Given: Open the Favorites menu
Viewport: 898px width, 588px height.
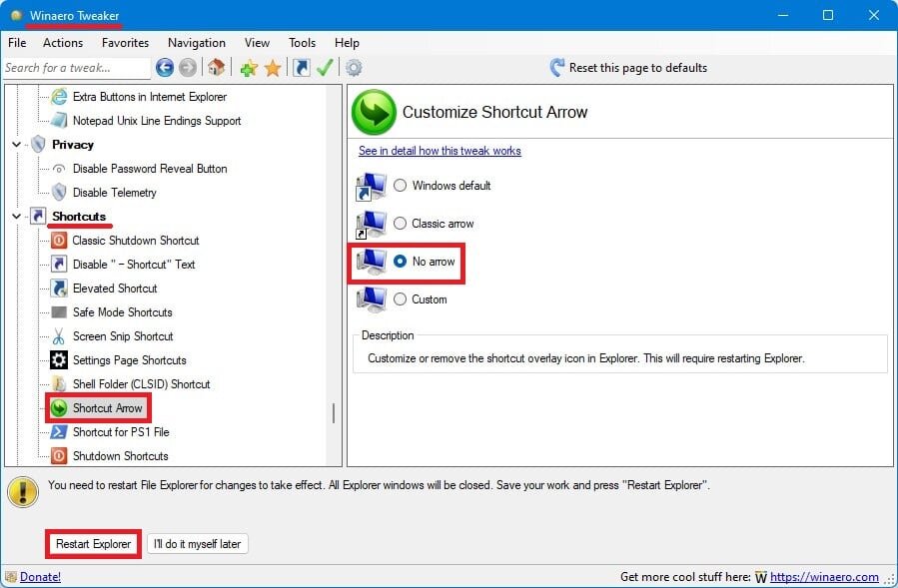Looking at the screenshot, I should [126, 43].
